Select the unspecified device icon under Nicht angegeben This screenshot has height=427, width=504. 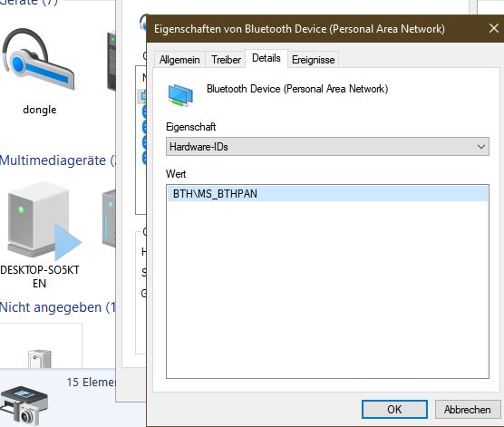pos(40,358)
